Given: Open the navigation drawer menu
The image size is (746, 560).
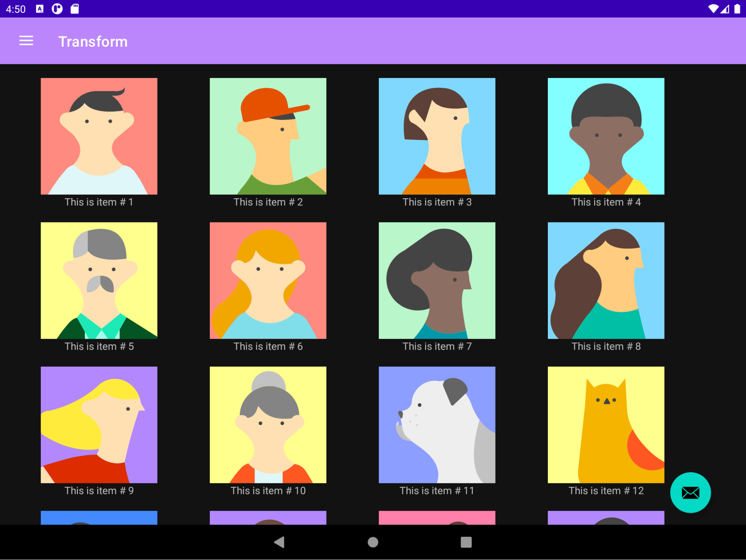Looking at the screenshot, I should coord(25,41).
